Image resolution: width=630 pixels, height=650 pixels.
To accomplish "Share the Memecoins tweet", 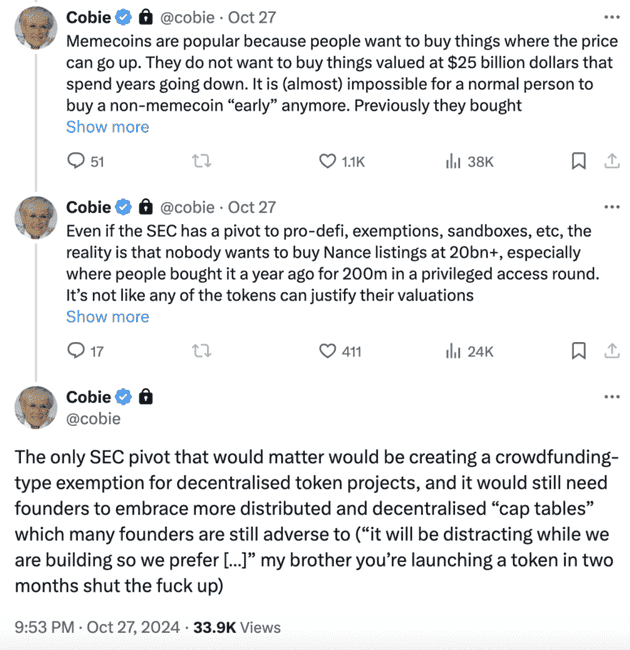I will coord(612,161).
